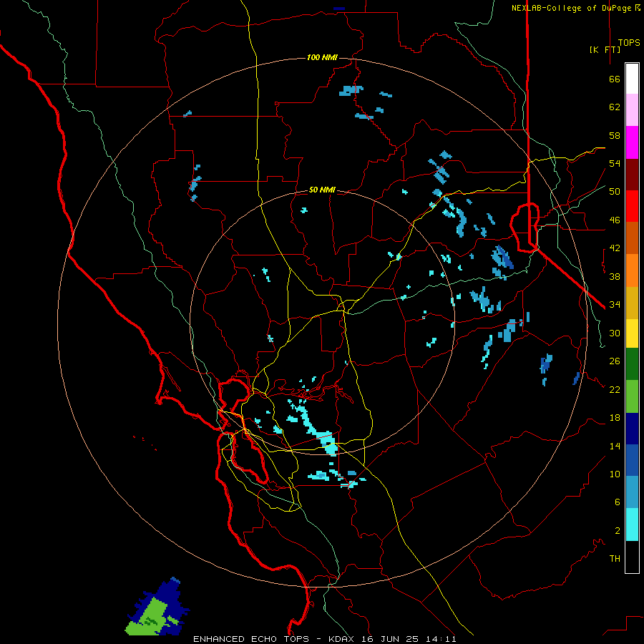Click the "NEXLAB-College of DuPage" credit text
This screenshot has height=644, width=644.
[571, 8]
